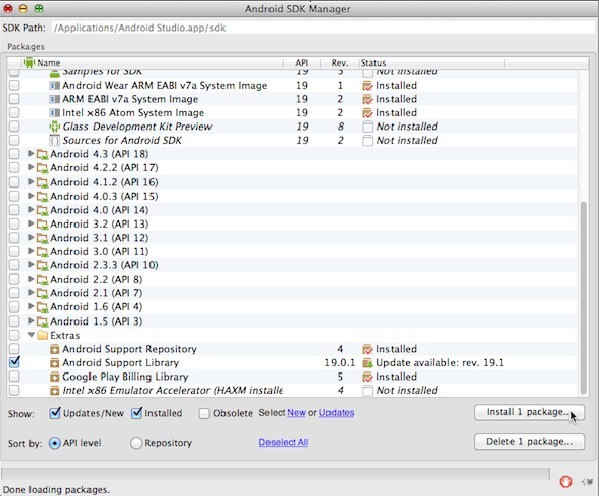
Task: Click Installed status icon for Android Support Repository
Action: pos(367,349)
